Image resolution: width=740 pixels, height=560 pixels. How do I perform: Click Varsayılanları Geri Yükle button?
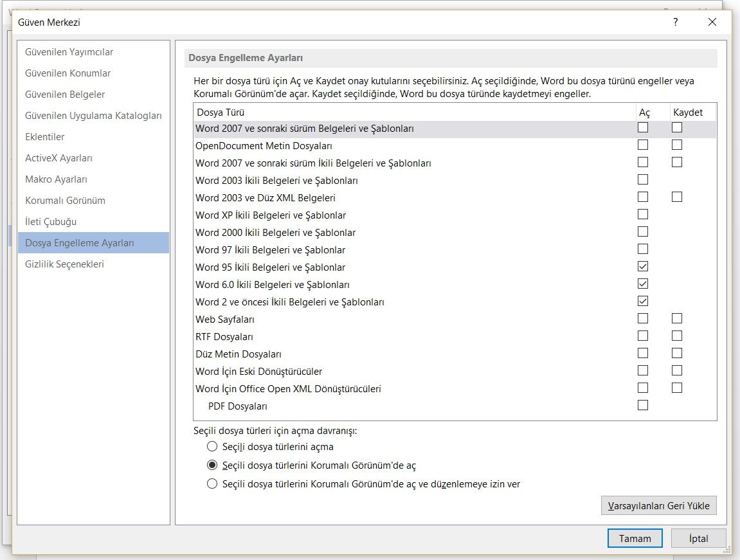click(x=658, y=505)
